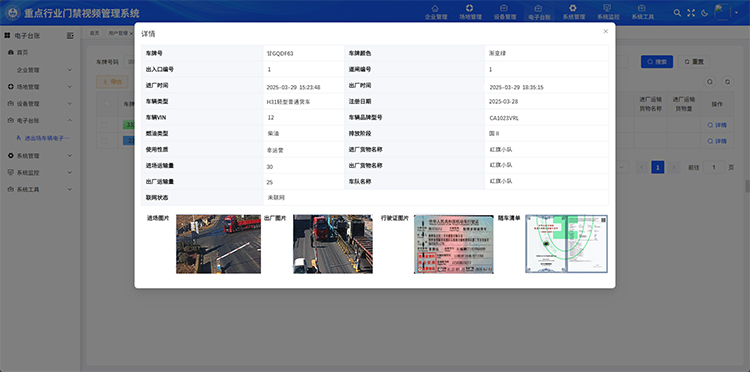Screen dimensions: 750x372
Task: Close the 详情 dialog with the X
Action: pos(606,32)
